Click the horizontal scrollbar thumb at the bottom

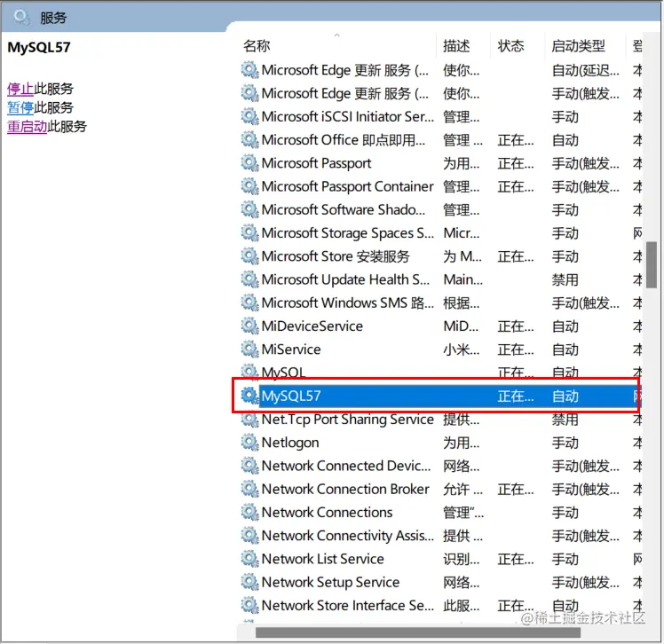418,632
